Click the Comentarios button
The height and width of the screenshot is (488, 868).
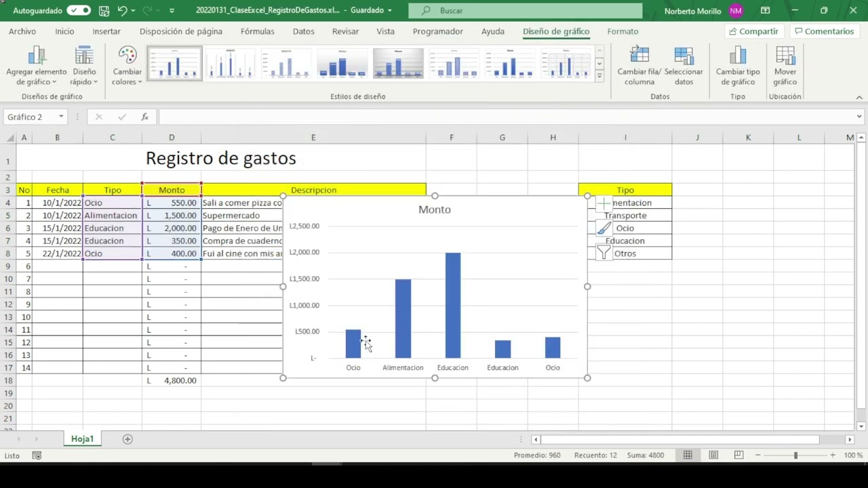tap(825, 31)
